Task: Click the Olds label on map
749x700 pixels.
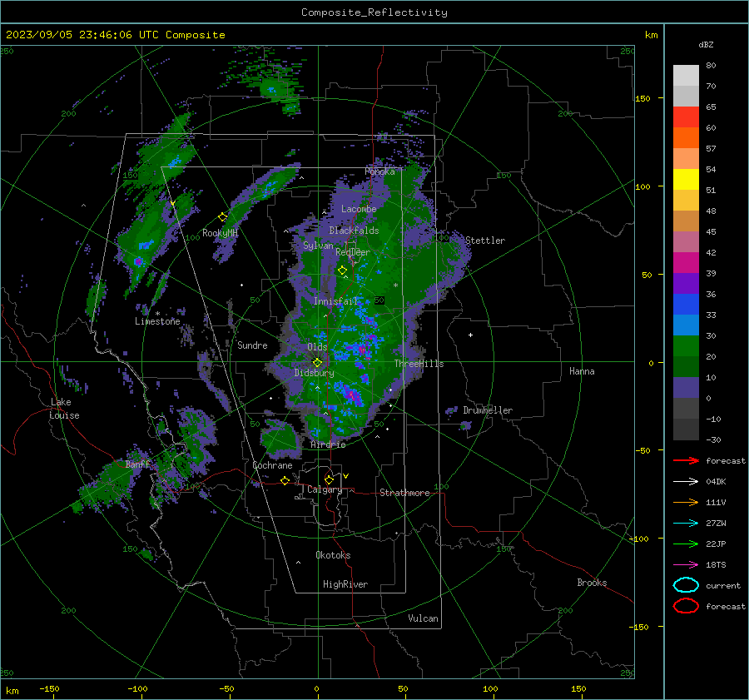Action: coord(317,347)
